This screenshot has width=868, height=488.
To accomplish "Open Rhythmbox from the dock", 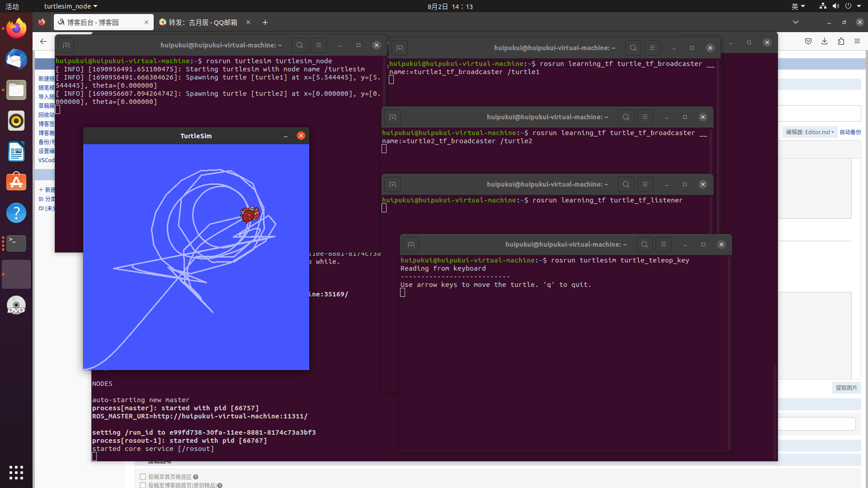I will [x=16, y=121].
